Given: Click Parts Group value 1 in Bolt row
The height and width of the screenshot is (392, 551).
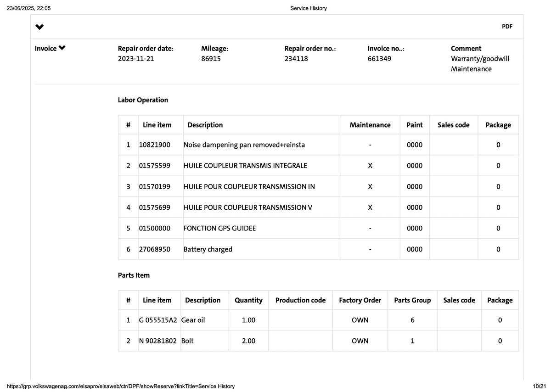Looking at the screenshot, I should (412, 341).
